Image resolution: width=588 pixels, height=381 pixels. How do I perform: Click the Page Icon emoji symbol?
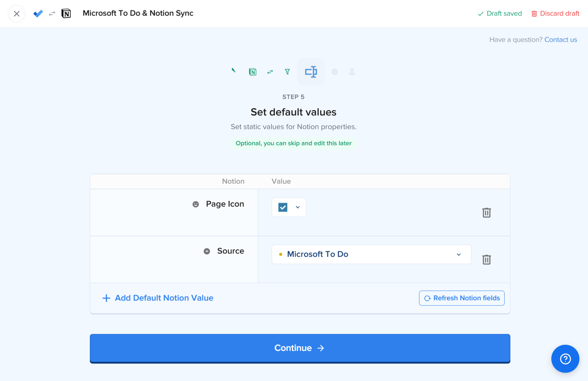click(196, 204)
